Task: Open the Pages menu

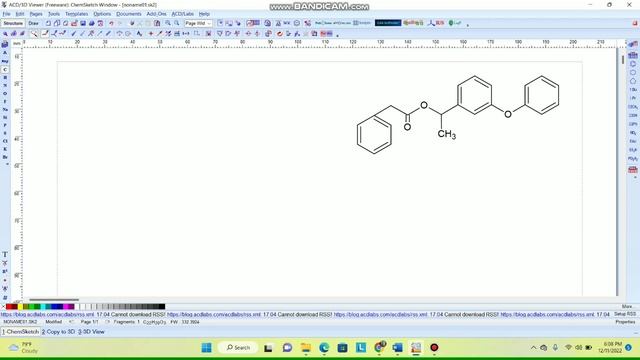Action: point(36,14)
